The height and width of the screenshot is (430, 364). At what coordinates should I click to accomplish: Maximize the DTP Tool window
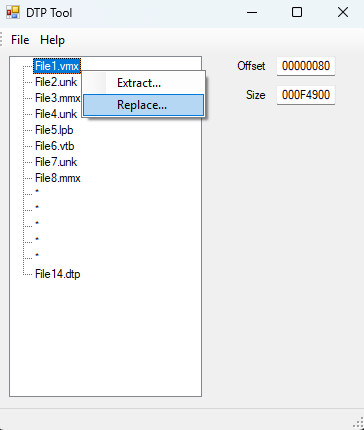pyautogui.click(x=297, y=13)
